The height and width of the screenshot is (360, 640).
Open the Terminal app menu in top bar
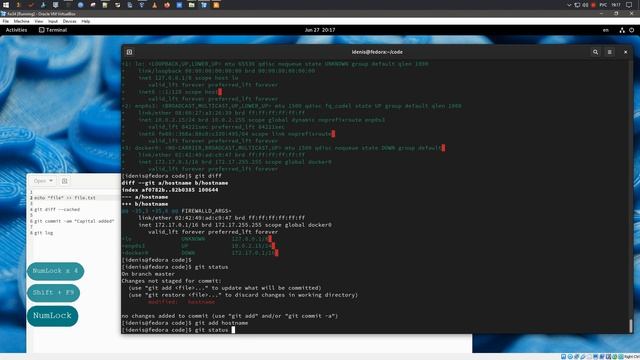pyautogui.click(x=53, y=30)
